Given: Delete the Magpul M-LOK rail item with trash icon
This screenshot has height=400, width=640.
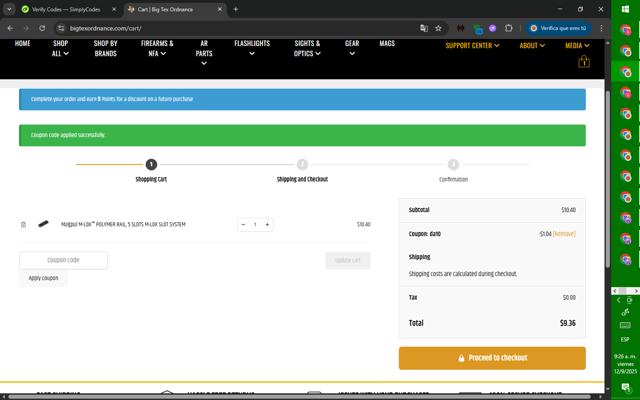Looking at the screenshot, I should 23,224.
